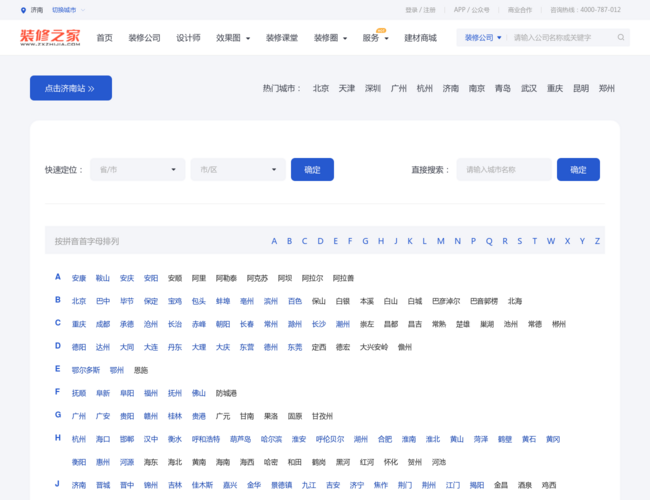
Task: Select letter H in the alphabet bar
Action: click(380, 241)
